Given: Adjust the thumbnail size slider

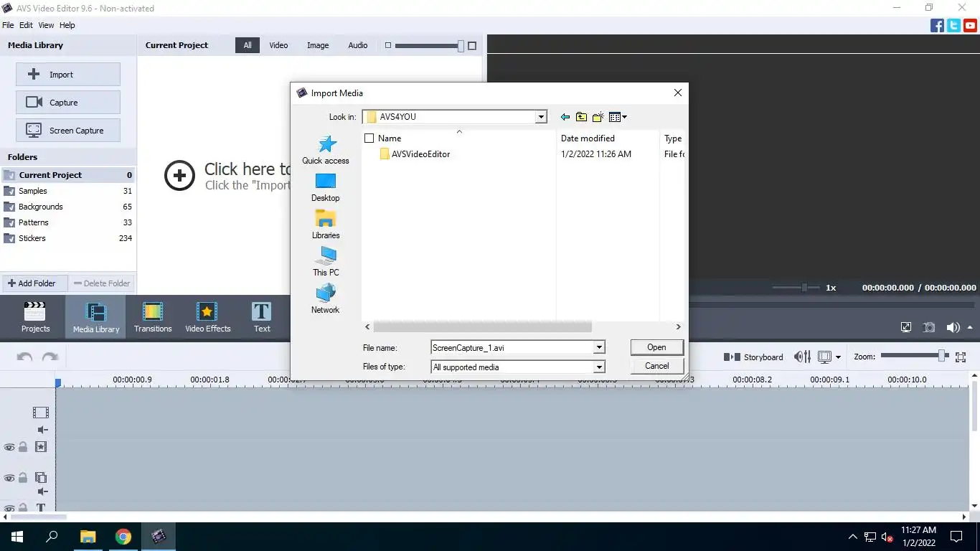Looking at the screenshot, I should point(461,46).
